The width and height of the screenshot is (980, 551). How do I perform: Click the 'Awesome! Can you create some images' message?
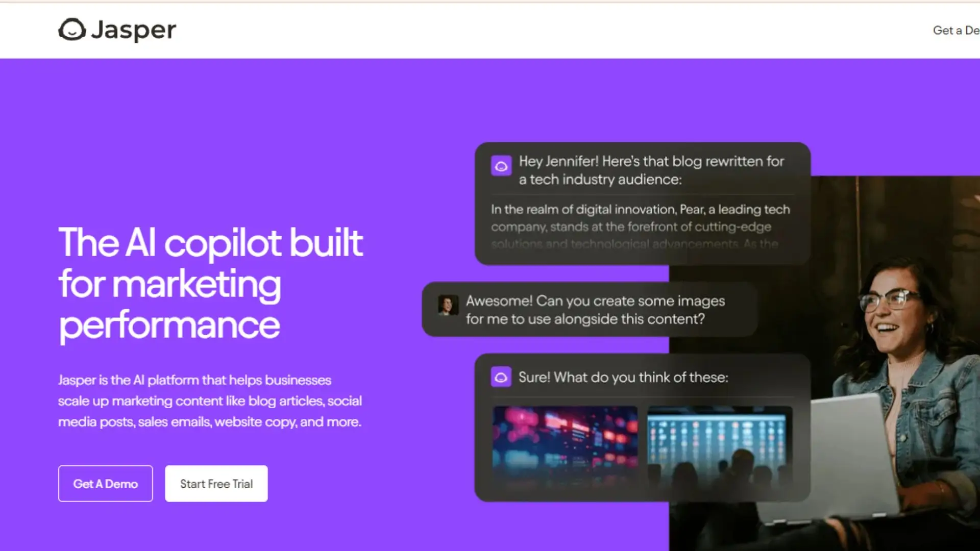pos(595,310)
